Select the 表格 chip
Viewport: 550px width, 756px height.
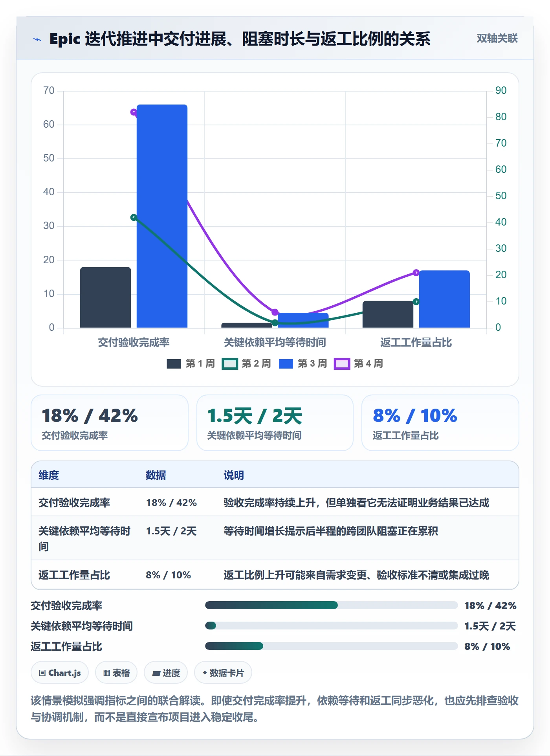(116, 673)
